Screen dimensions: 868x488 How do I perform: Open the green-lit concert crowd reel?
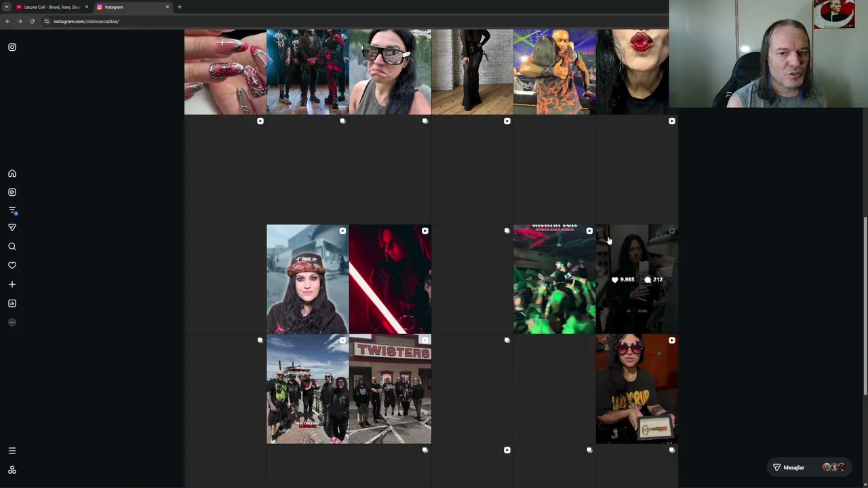click(555, 279)
